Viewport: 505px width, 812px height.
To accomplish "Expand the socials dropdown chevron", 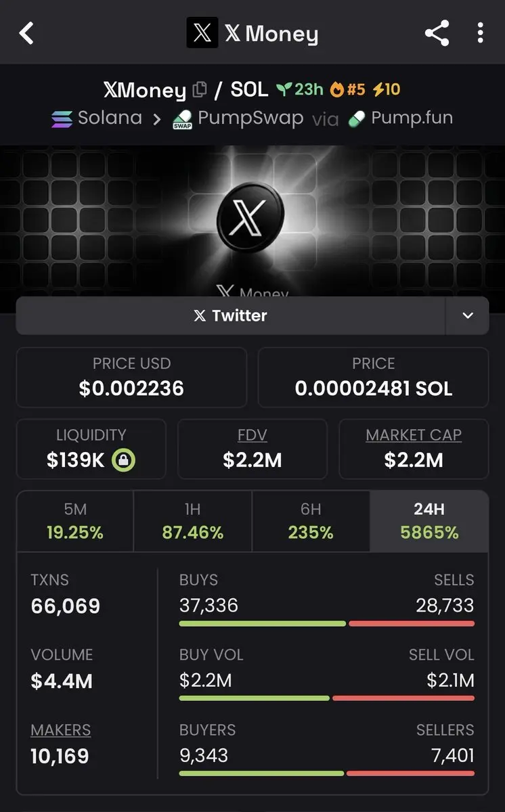I will 467,315.
